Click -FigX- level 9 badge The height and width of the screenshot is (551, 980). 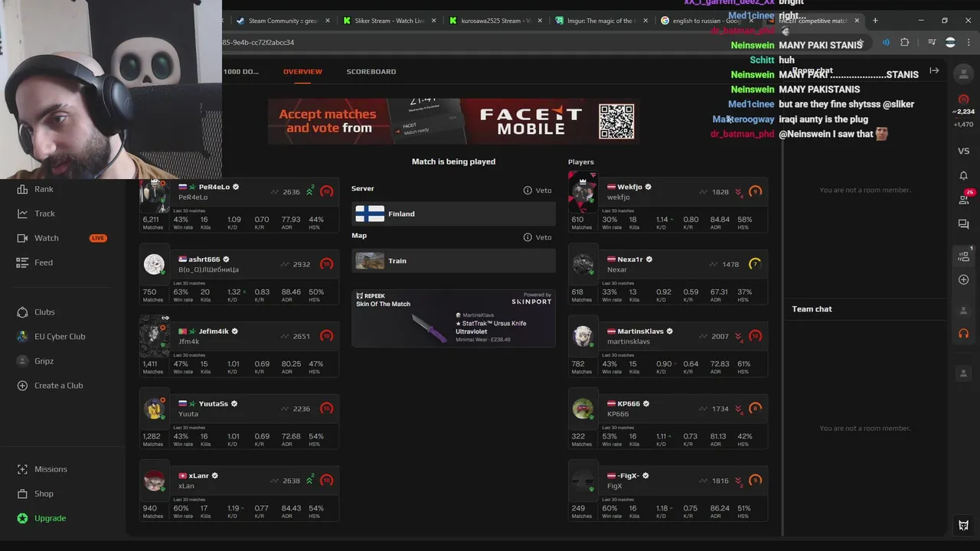(755, 481)
